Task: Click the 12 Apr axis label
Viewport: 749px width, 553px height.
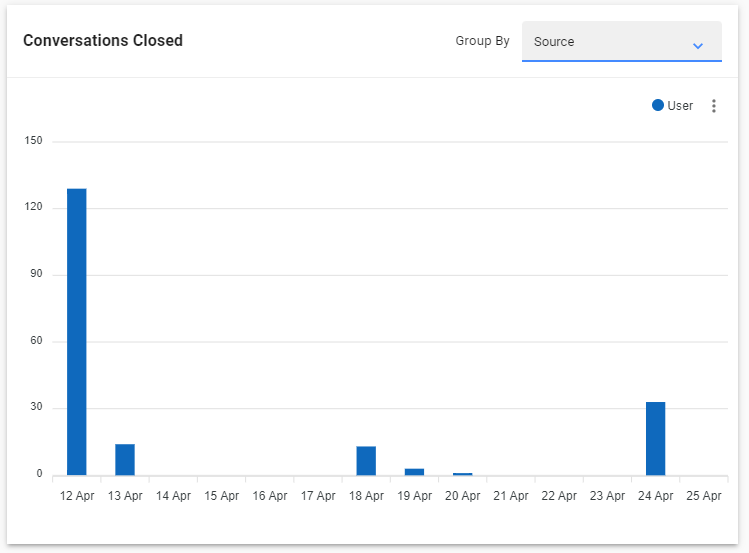Action: click(x=77, y=495)
